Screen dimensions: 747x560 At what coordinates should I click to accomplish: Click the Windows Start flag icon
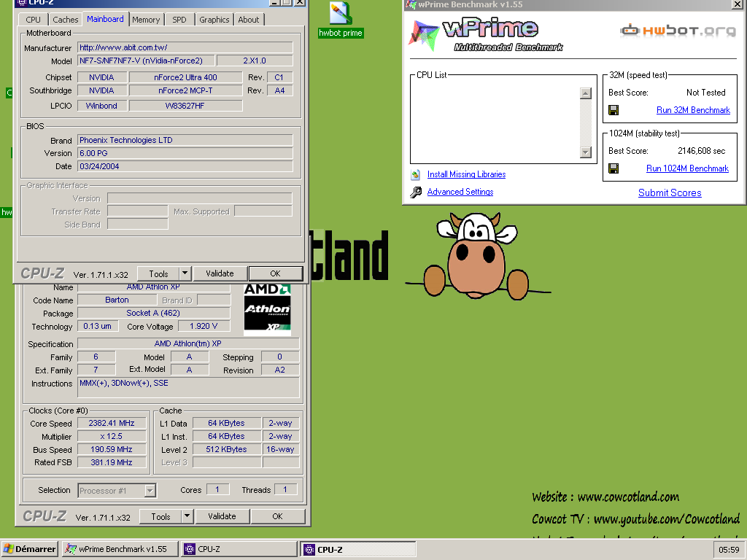(8, 549)
